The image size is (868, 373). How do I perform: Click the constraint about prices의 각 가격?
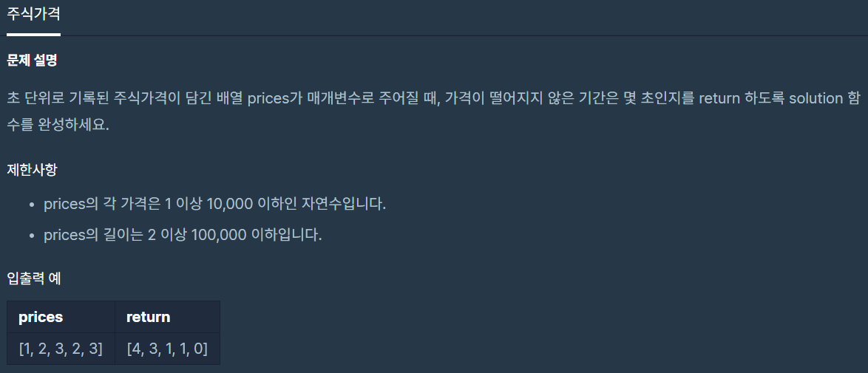pos(214,204)
